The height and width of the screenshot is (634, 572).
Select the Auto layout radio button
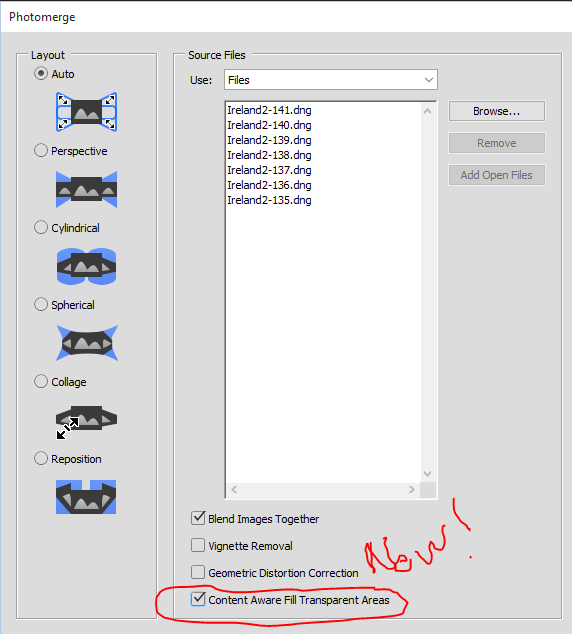41,74
